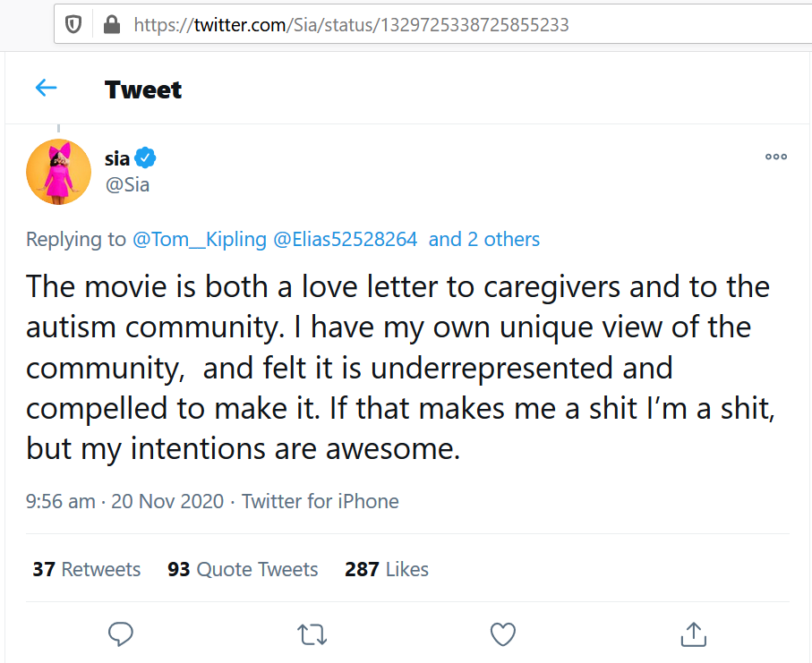Image resolution: width=812 pixels, height=663 pixels.
Task: Click the share tweet icon
Action: click(694, 634)
